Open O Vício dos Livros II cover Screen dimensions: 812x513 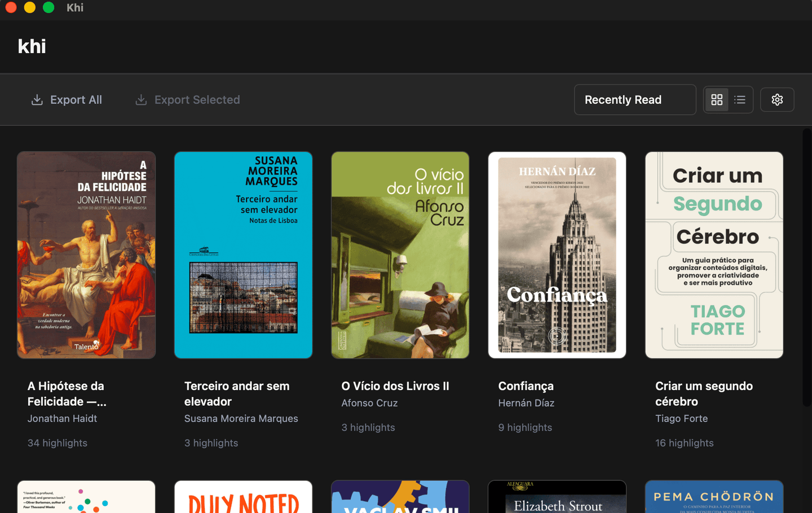click(x=400, y=255)
